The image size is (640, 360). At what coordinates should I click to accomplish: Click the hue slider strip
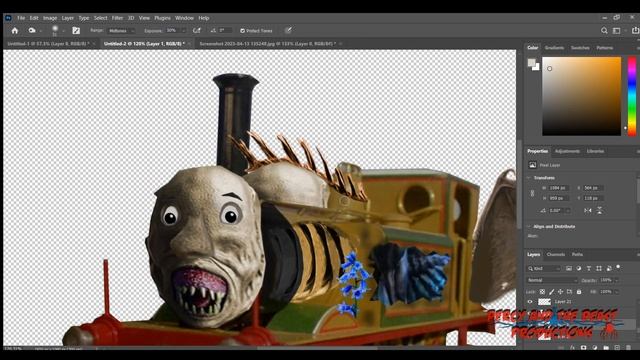pos(632,96)
